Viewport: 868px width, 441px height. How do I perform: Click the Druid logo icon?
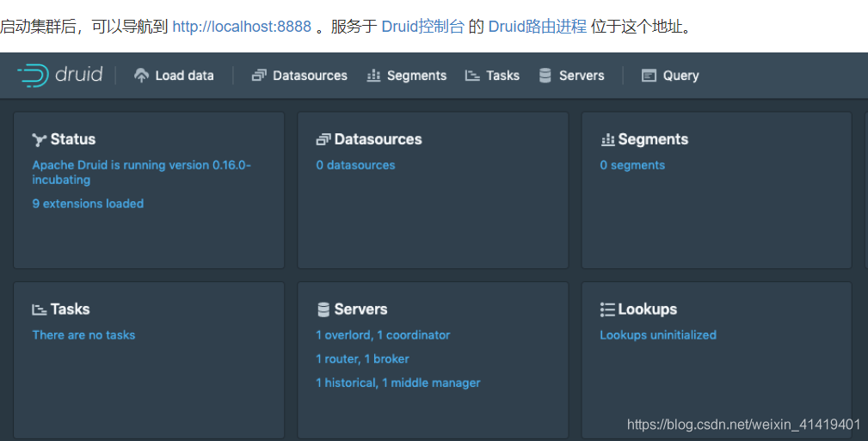point(34,76)
